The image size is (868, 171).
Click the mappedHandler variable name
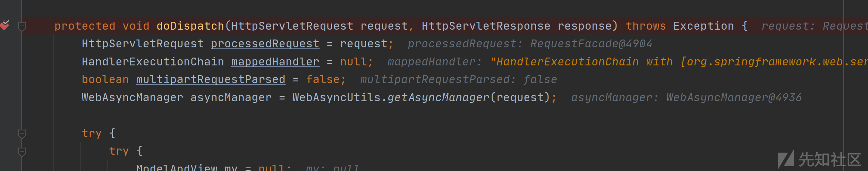(275, 62)
